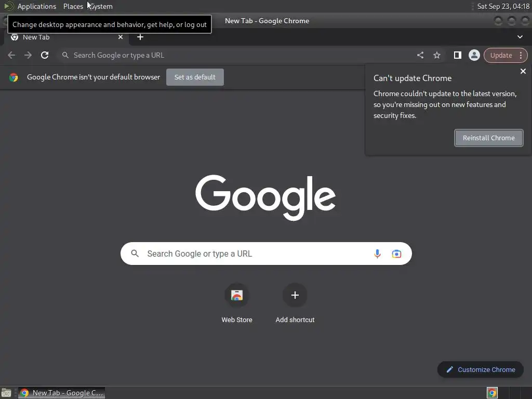Open the profile avatar icon
This screenshot has height=399, width=532.
click(474, 55)
